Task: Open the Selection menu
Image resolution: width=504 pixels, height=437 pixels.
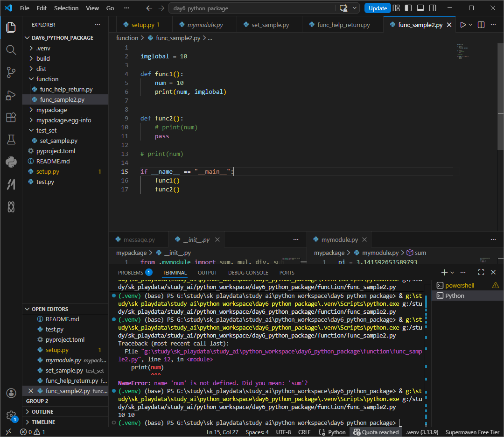Action: pos(66,8)
